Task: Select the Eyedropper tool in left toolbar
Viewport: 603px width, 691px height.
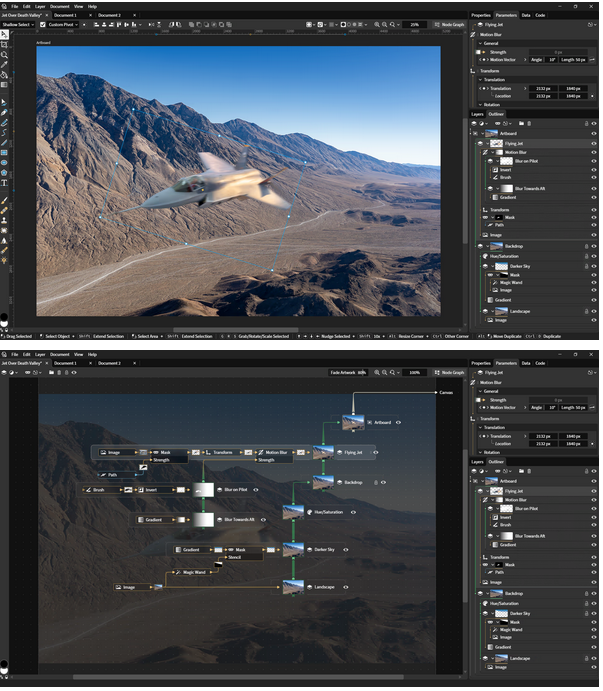Action: [4, 64]
